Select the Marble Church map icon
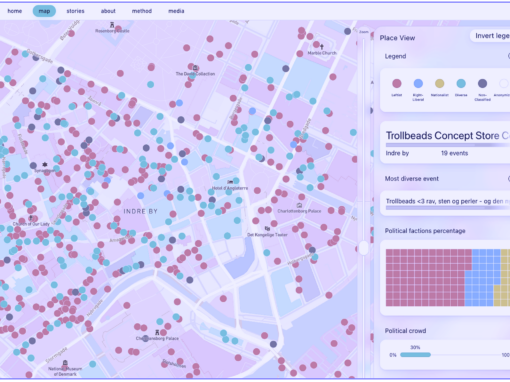 (322, 46)
